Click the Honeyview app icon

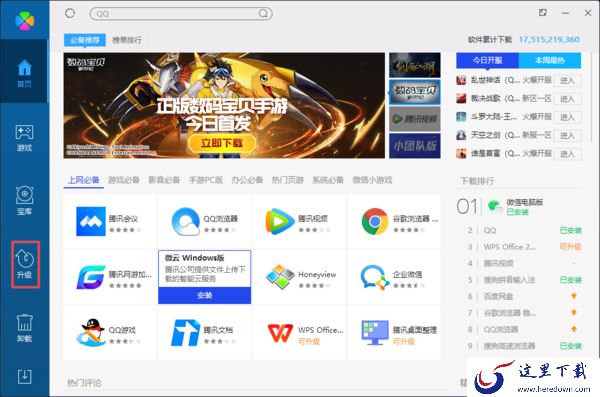coord(280,277)
